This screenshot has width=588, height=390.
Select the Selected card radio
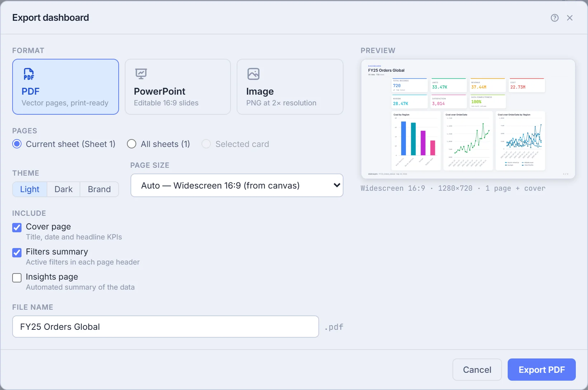click(x=206, y=144)
